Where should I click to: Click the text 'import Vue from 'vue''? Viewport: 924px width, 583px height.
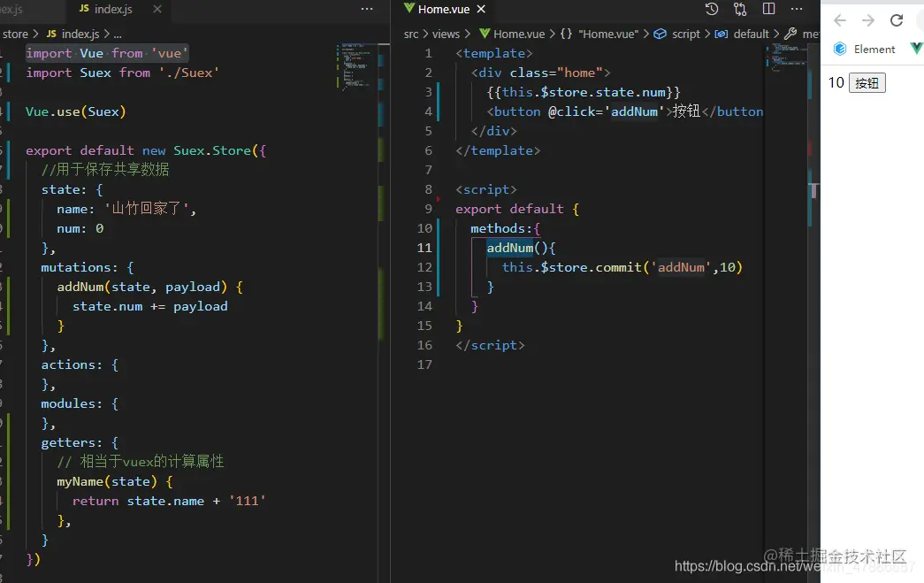(x=107, y=53)
